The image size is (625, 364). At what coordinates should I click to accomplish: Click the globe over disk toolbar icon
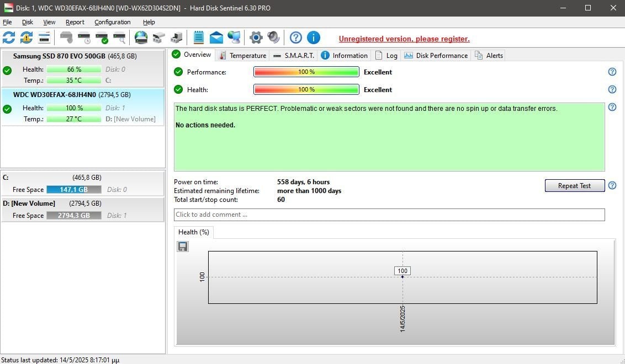(141, 38)
